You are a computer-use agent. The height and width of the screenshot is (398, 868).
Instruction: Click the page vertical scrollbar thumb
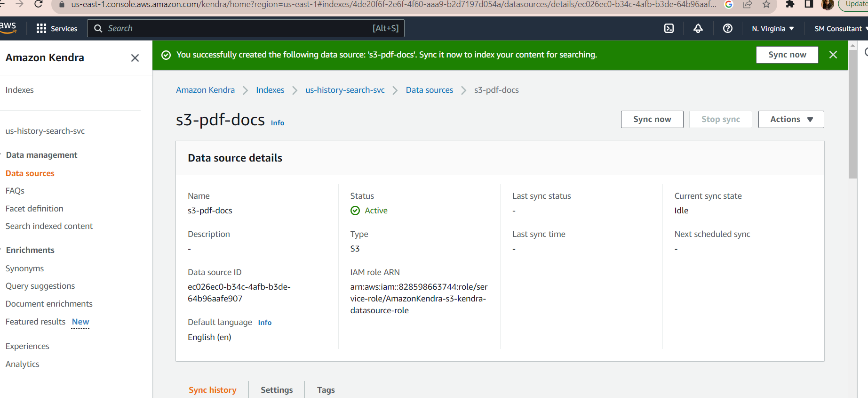coord(852,113)
